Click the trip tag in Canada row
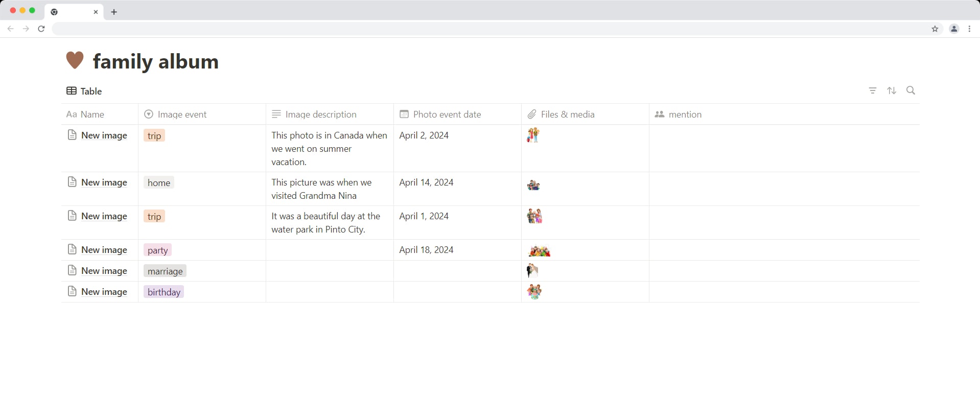 (154, 135)
